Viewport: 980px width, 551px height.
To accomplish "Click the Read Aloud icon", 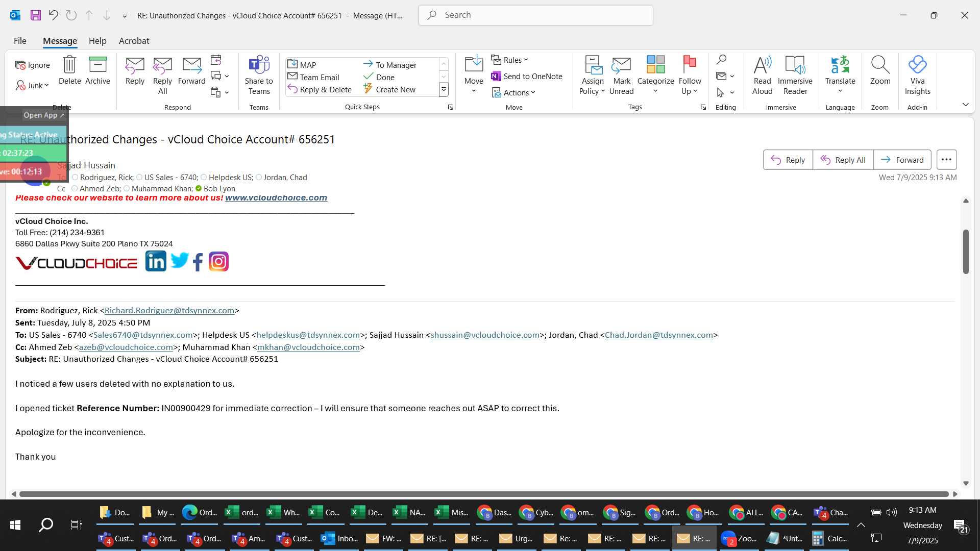I will pos(762,75).
